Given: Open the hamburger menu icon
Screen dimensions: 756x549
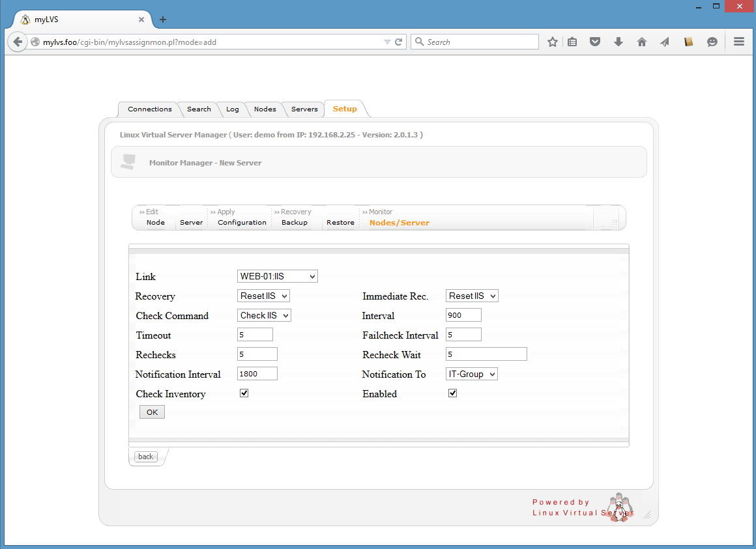Looking at the screenshot, I should (739, 42).
